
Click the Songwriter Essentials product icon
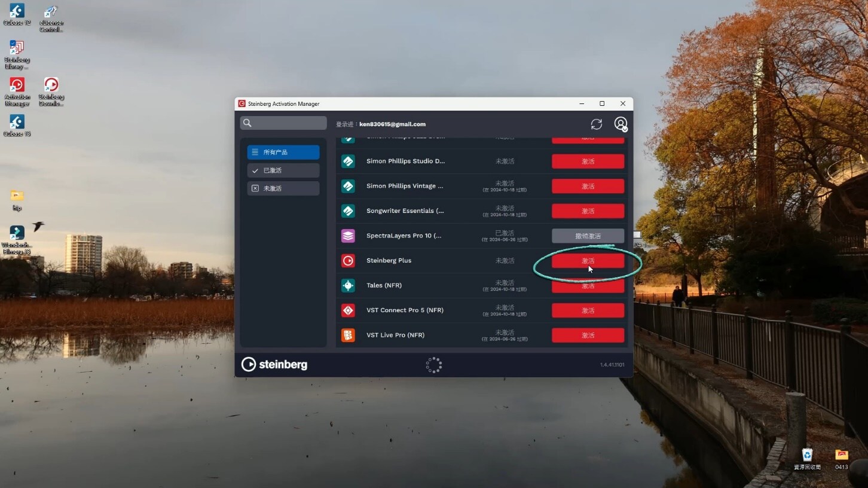348,211
